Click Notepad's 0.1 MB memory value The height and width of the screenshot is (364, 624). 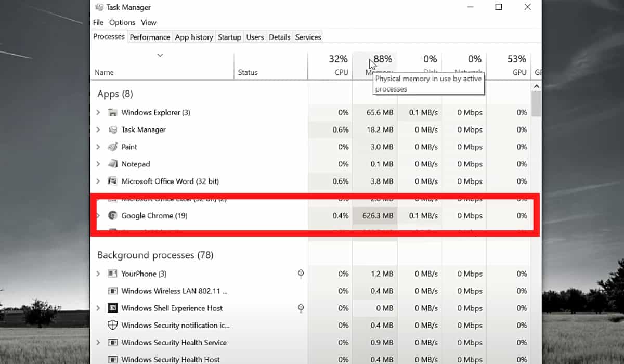(x=382, y=164)
